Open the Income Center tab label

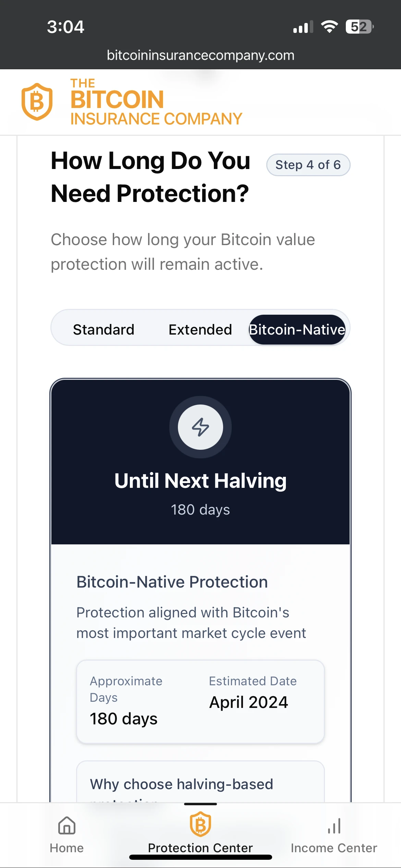click(334, 848)
